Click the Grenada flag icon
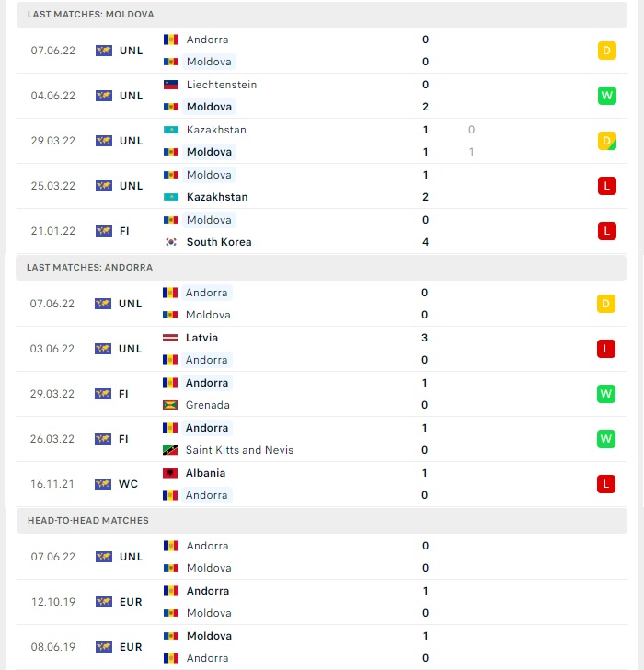This screenshot has height=670, width=644. [170, 405]
